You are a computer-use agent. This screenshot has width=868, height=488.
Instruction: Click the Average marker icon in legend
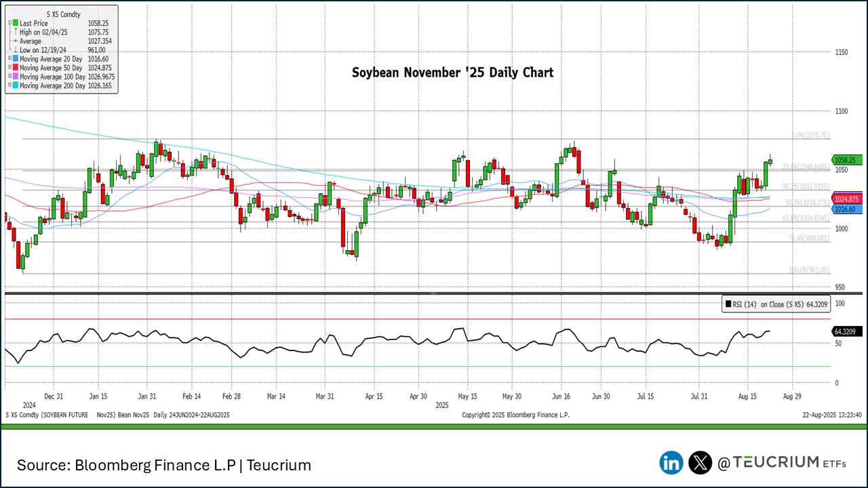click(16, 41)
